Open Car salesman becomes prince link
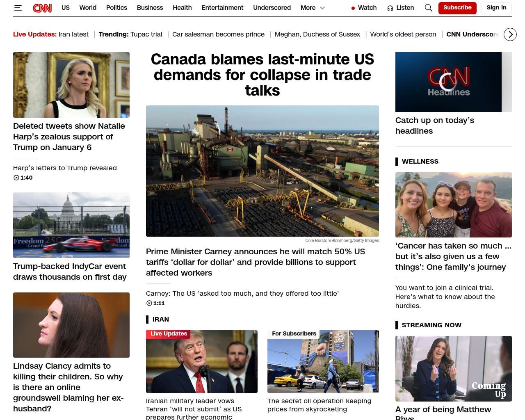The height and width of the screenshot is (420, 525). coord(218,34)
